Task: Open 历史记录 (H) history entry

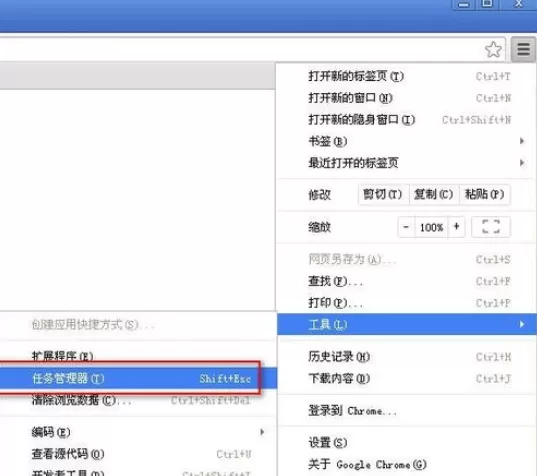Action: click(x=406, y=357)
